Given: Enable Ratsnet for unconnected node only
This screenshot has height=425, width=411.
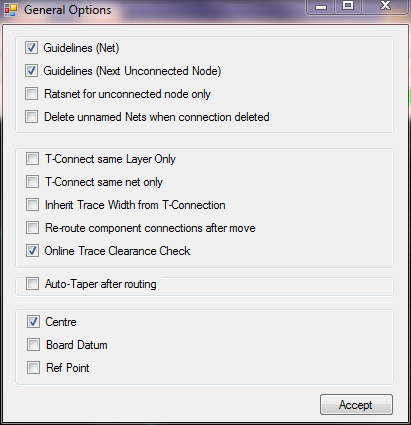Looking at the screenshot, I should click(x=31, y=94).
